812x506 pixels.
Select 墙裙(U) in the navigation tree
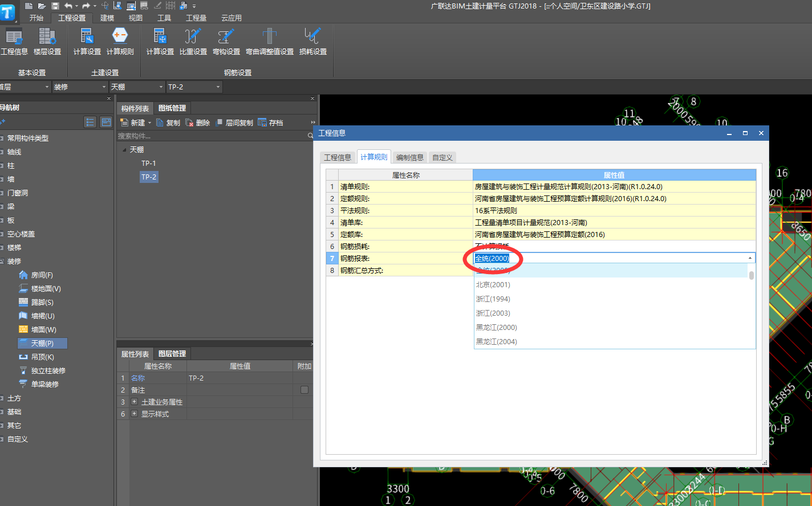pos(37,316)
